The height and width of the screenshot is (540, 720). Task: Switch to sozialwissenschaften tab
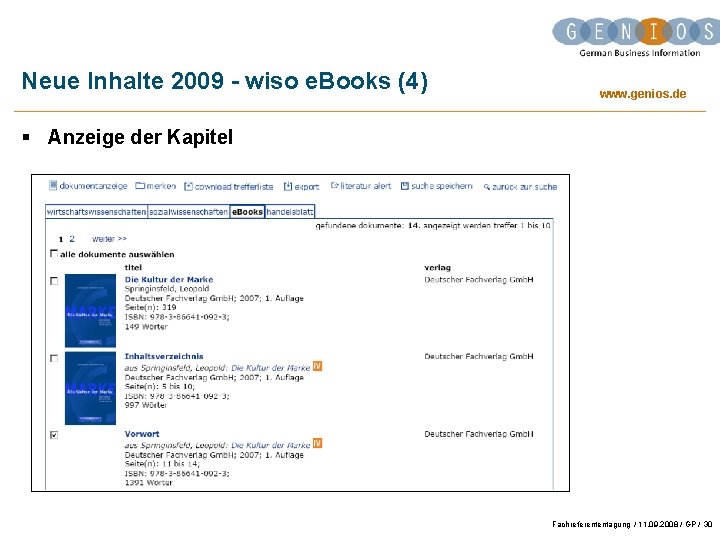(x=188, y=212)
